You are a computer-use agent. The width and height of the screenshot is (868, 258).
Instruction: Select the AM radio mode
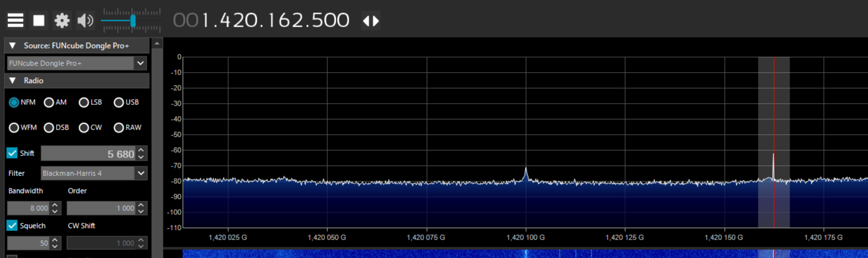click(x=49, y=102)
